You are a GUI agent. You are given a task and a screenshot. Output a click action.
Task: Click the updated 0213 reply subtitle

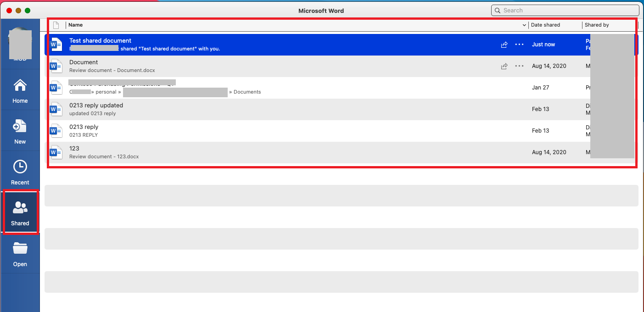tap(92, 113)
